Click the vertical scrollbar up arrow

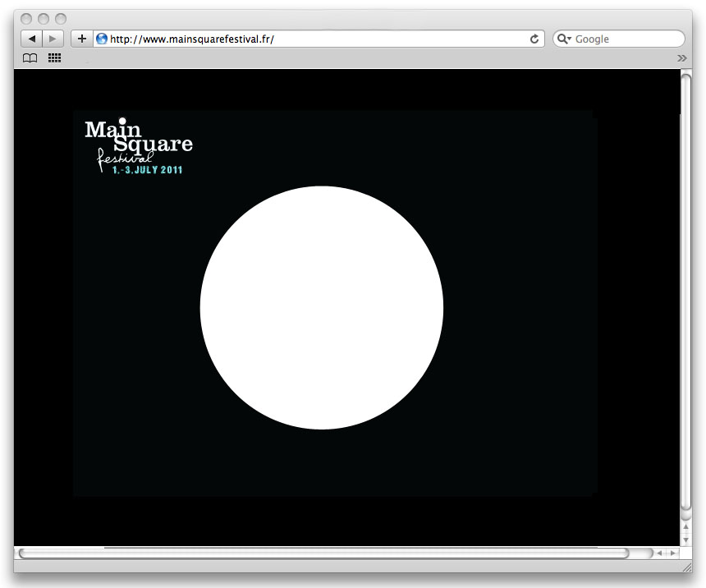(x=685, y=526)
